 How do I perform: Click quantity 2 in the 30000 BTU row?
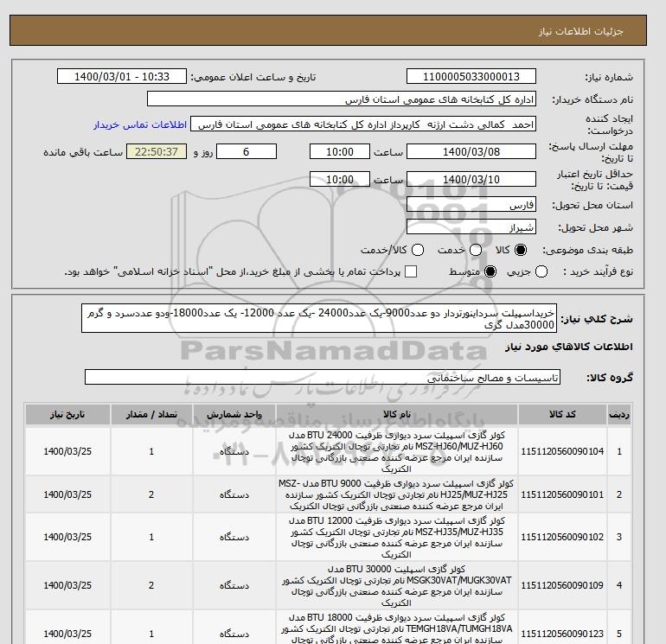click(151, 585)
